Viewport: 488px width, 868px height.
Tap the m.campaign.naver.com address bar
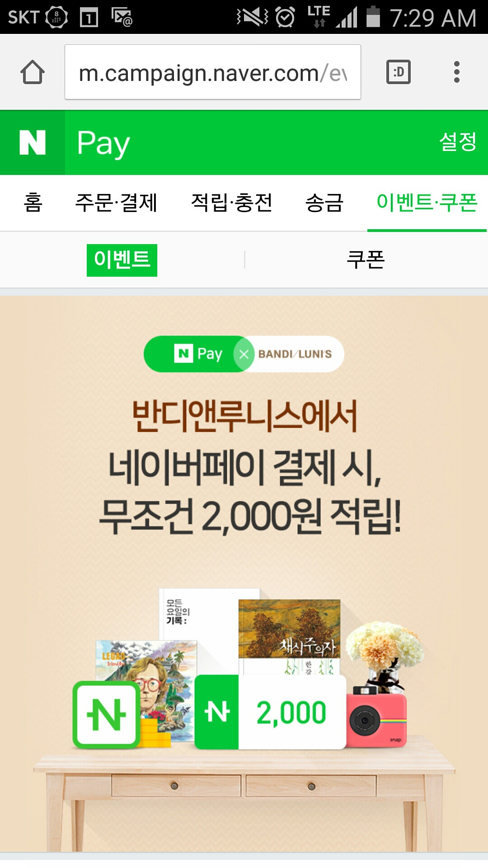tap(213, 72)
